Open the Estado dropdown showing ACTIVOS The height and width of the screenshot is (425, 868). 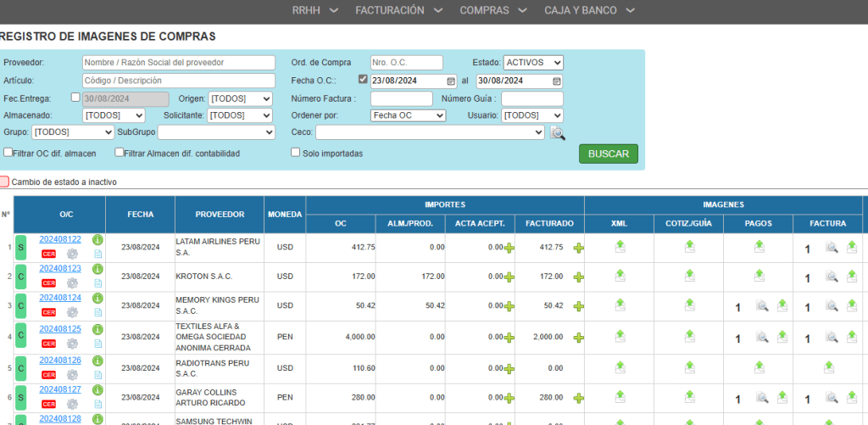click(533, 63)
